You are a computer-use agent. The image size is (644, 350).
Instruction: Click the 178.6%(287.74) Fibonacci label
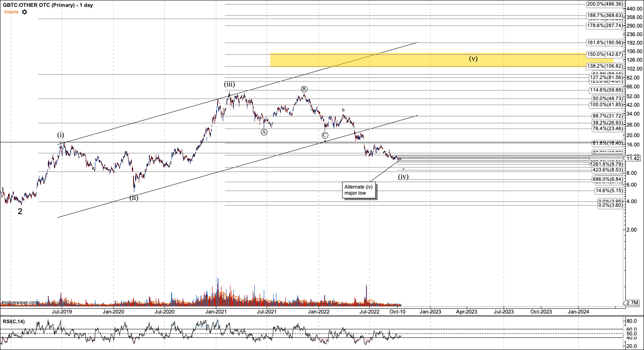(605, 26)
